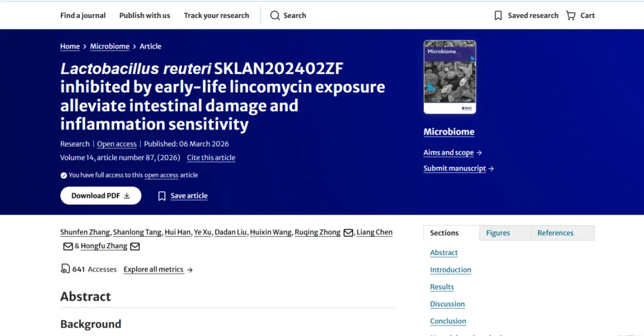Screen dimensions: 644x336
Task: Open author Hui Han's profile
Action: click(x=178, y=232)
